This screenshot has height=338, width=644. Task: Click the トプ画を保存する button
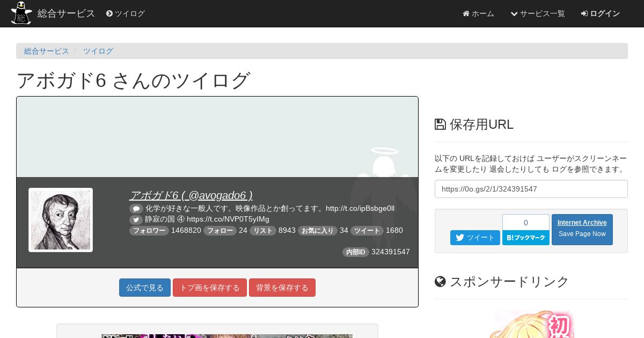coord(210,288)
